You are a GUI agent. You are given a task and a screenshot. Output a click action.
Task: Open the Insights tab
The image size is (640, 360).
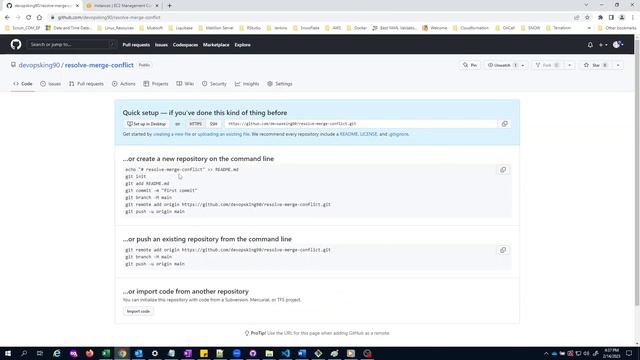(247, 84)
